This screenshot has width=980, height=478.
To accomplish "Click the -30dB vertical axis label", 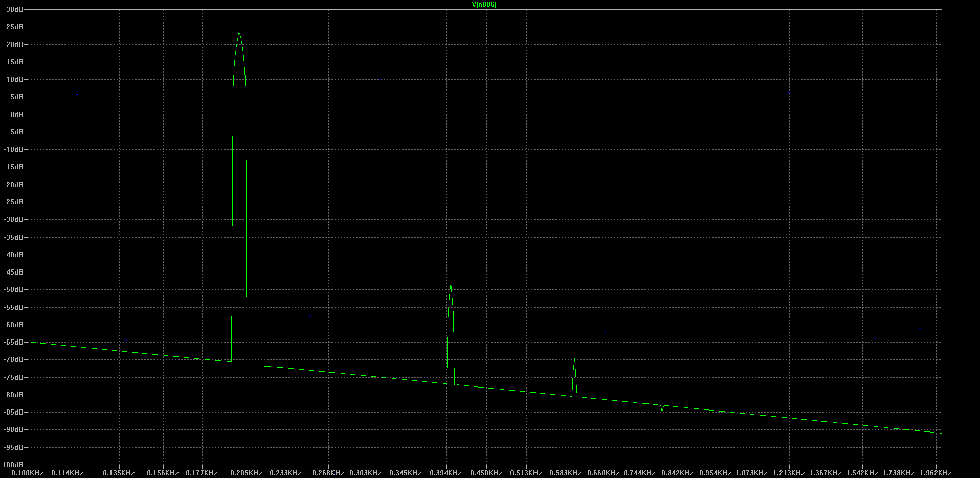I will pyautogui.click(x=14, y=220).
